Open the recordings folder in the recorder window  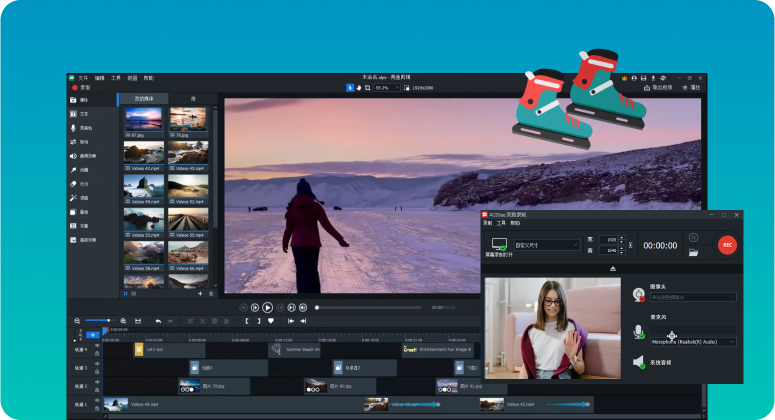[x=693, y=252]
